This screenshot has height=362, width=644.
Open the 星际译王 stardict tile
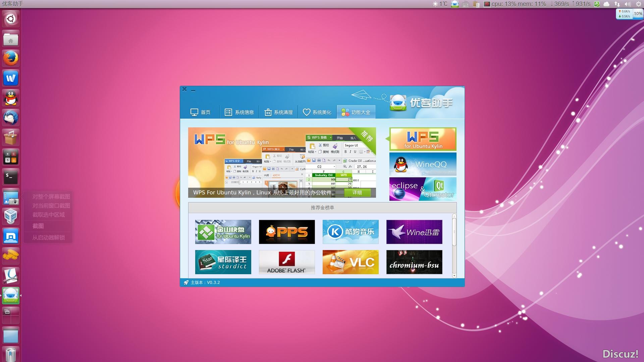pyautogui.click(x=223, y=262)
